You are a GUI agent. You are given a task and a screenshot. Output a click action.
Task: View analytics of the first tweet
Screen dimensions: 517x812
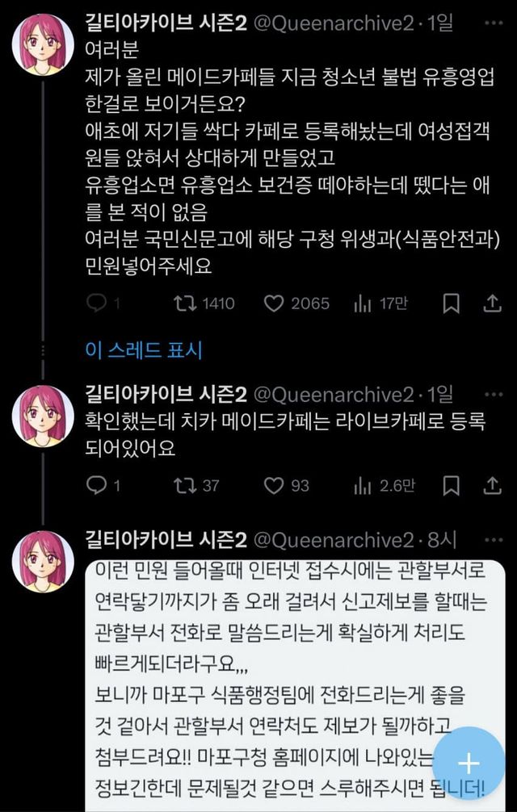pos(361,303)
